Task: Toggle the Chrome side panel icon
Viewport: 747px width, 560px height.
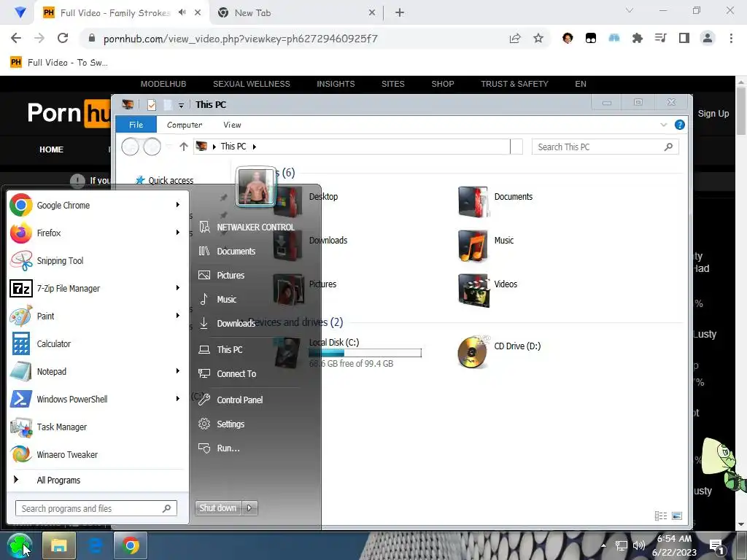Action: tap(684, 38)
